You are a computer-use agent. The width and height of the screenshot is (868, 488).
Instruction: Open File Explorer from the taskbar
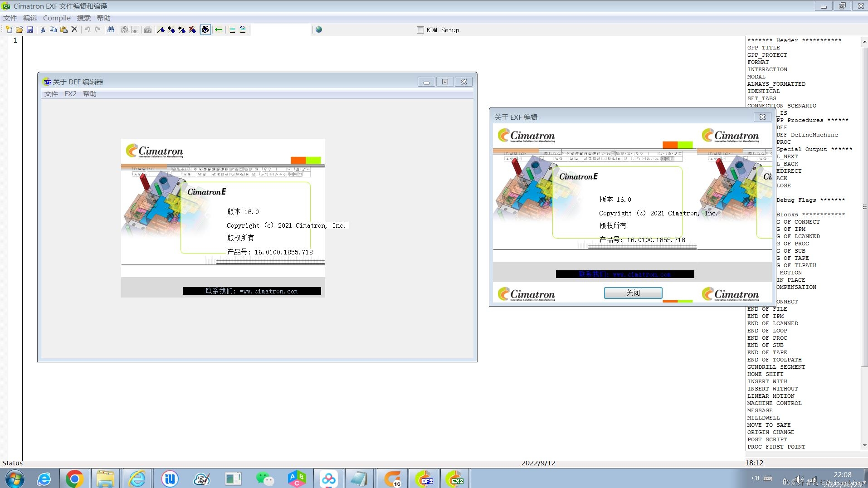click(x=105, y=479)
